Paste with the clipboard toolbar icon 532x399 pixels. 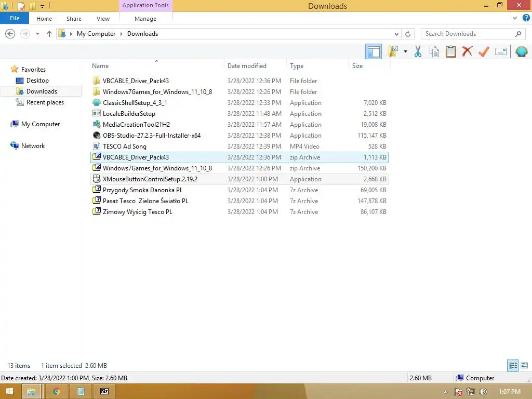point(450,51)
